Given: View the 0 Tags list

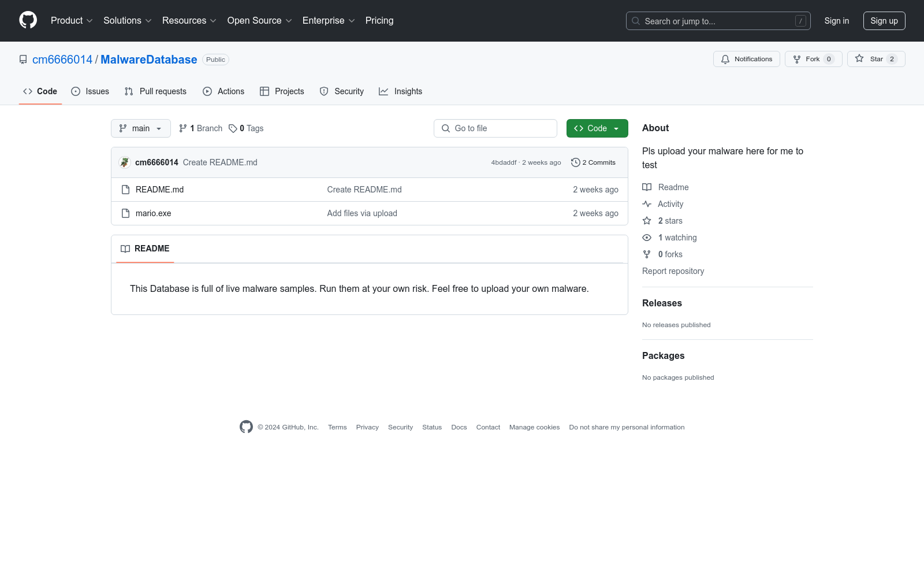Looking at the screenshot, I should [246, 128].
